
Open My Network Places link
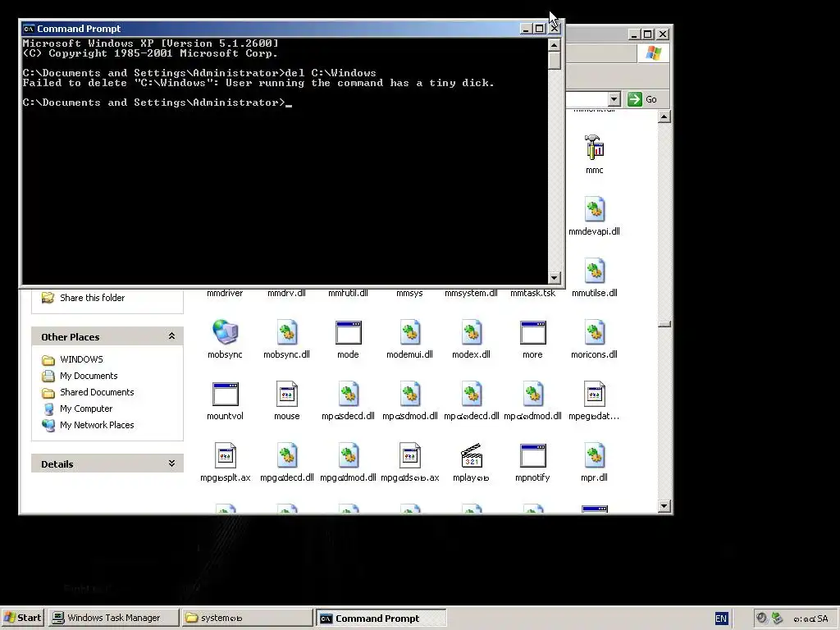97,425
